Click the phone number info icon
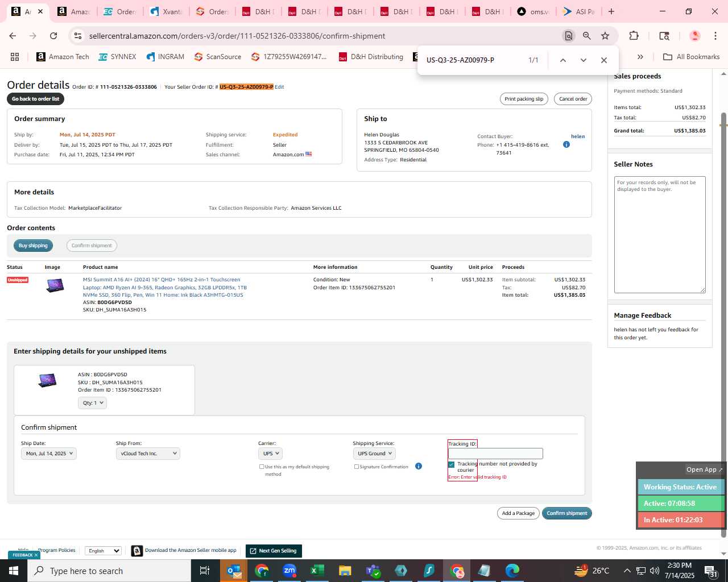The width and height of the screenshot is (728, 582). (566, 144)
